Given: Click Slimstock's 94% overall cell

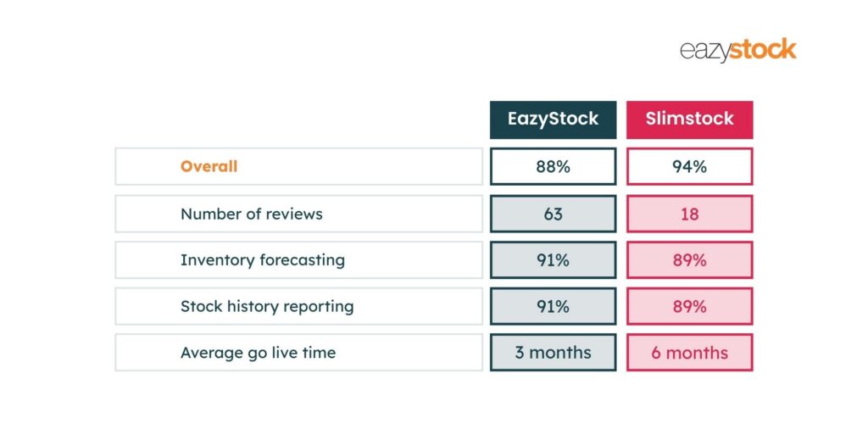Looking at the screenshot, I should (x=689, y=167).
